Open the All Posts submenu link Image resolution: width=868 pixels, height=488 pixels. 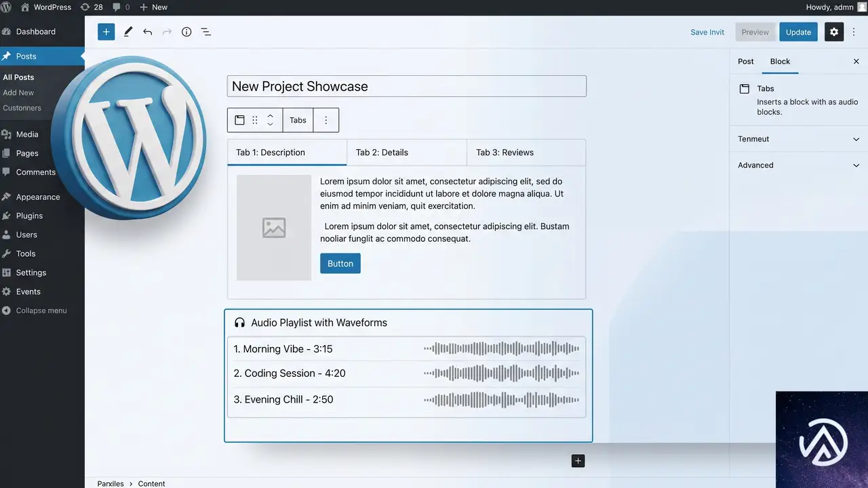click(18, 77)
